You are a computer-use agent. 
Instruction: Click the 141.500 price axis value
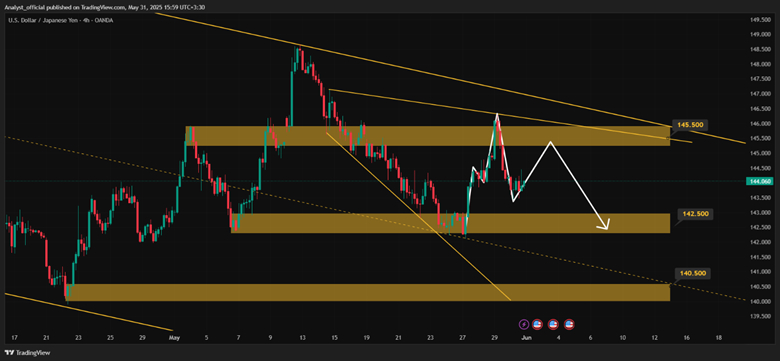(759, 257)
